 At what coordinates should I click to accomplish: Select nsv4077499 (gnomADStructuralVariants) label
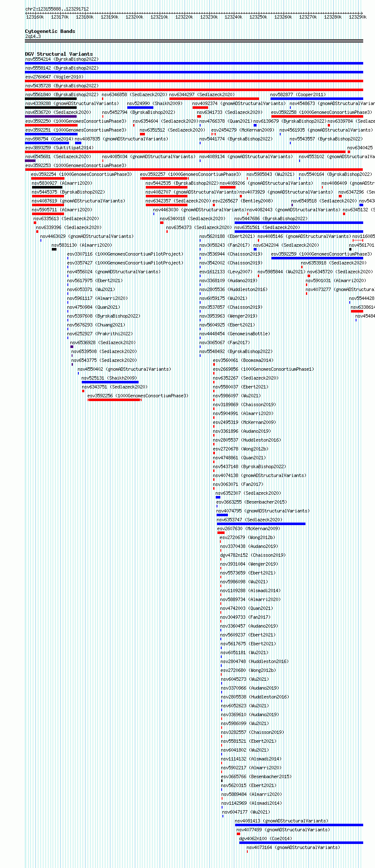tap(283, 830)
